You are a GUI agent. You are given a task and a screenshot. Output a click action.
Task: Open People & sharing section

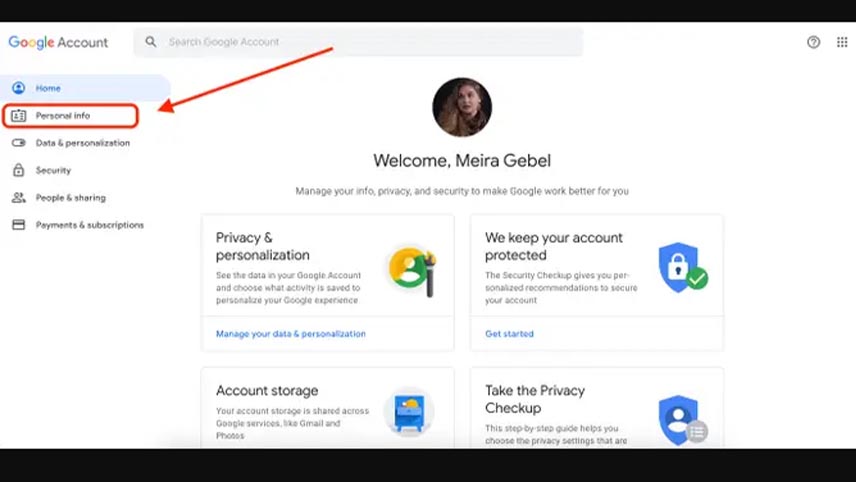(71, 198)
